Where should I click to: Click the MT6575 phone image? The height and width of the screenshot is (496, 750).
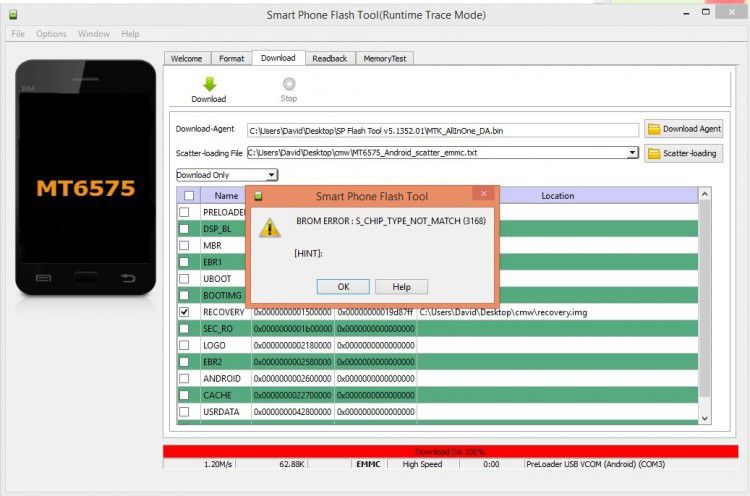pyautogui.click(x=86, y=177)
